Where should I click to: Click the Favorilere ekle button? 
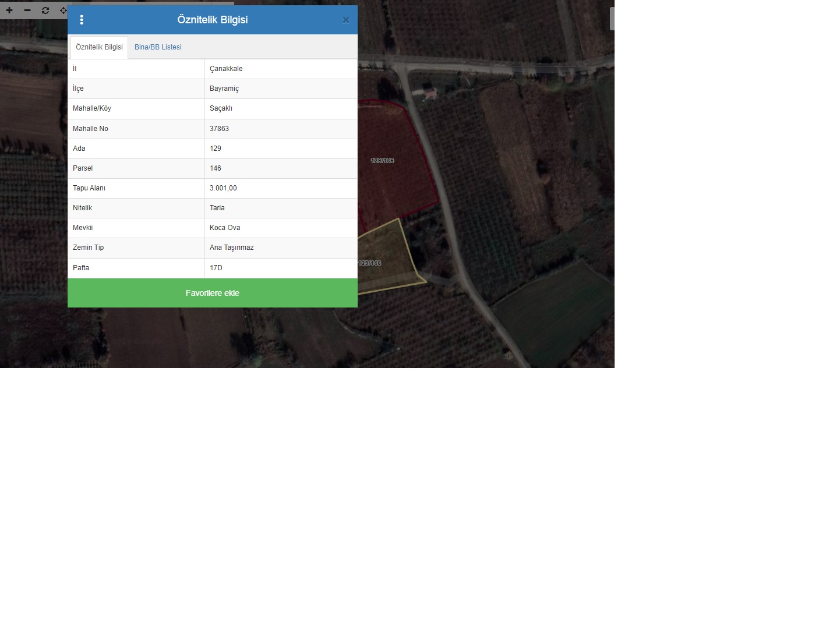point(212,293)
